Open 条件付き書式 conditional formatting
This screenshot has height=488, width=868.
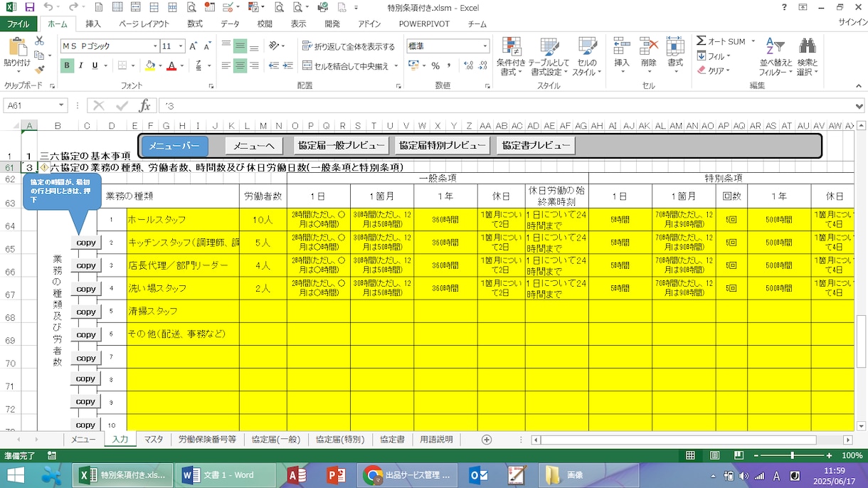click(511, 57)
